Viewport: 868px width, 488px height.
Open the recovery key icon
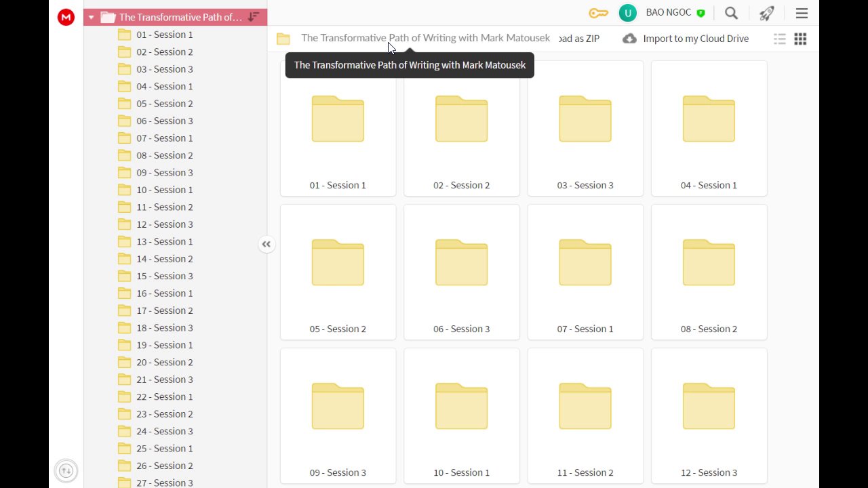coord(598,13)
